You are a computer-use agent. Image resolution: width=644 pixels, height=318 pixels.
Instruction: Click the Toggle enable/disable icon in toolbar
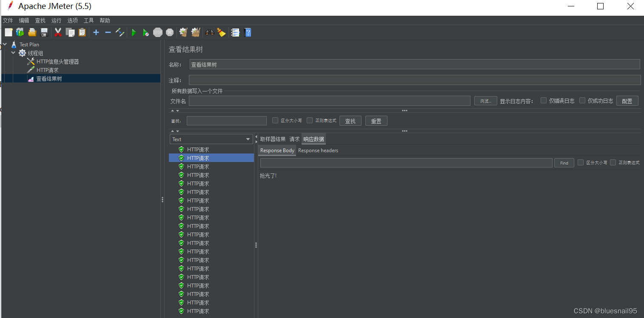click(x=120, y=32)
